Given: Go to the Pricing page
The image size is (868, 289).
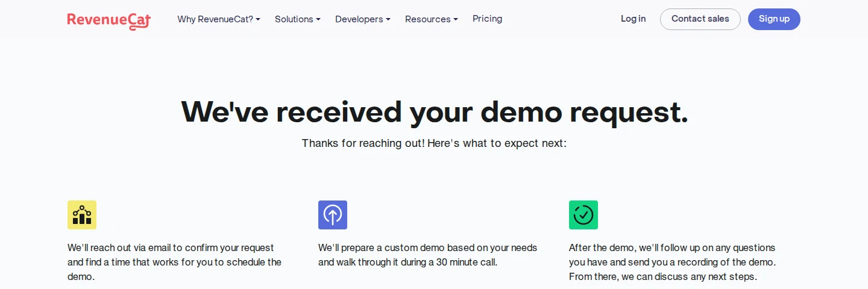Looking at the screenshot, I should point(488,19).
